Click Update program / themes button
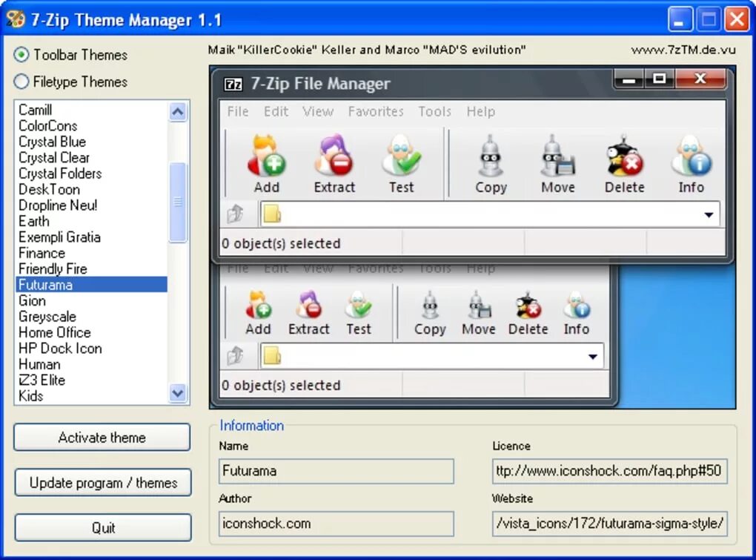The height and width of the screenshot is (560, 756). pyautogui.click(x=103, y=482)
